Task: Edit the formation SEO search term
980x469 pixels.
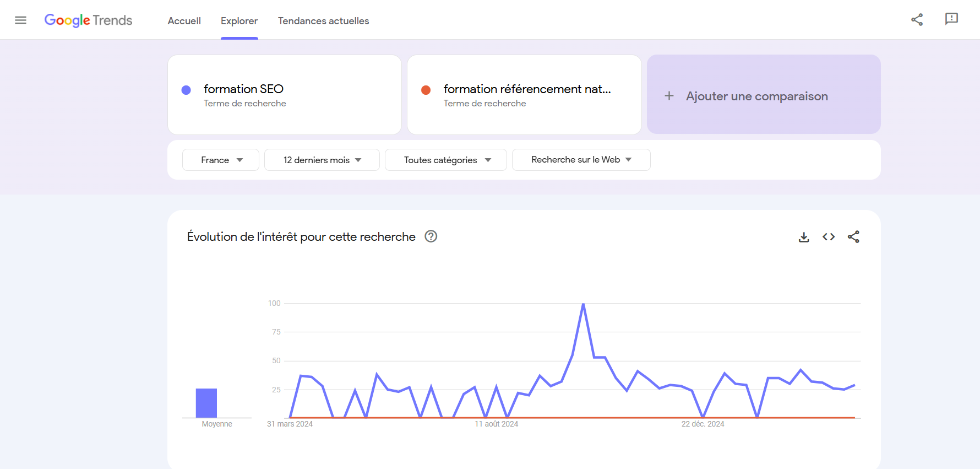Action: [x=243, y=89]
